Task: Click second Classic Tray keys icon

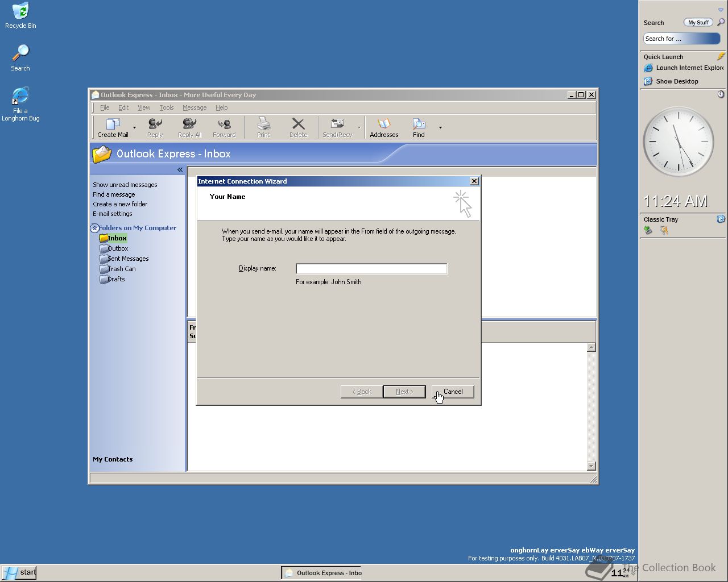Action: (664, 230)
